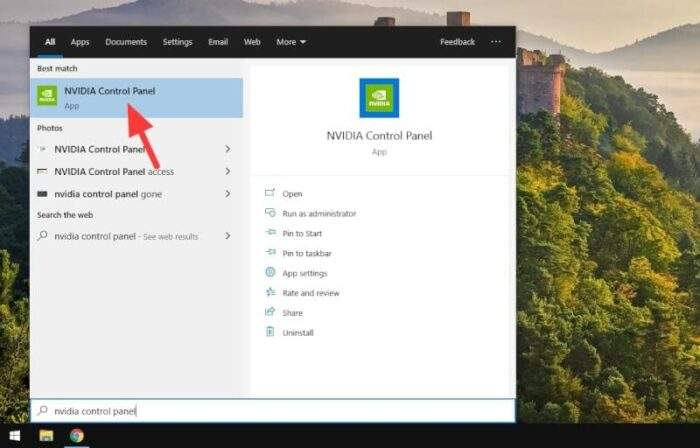Open the Windows Start button
This screenshot has height=448, width=700.
point(15,436)
